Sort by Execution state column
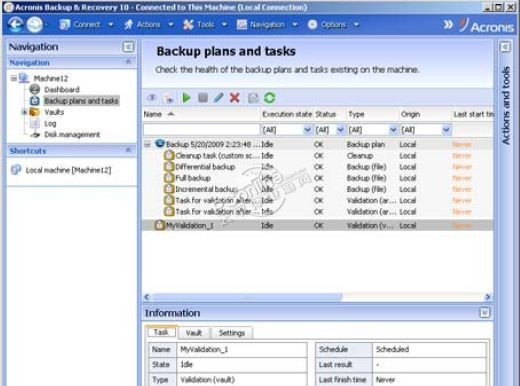The width and height of the screenshot is (520, 386). pyautogui.click(x=287, y=114)
